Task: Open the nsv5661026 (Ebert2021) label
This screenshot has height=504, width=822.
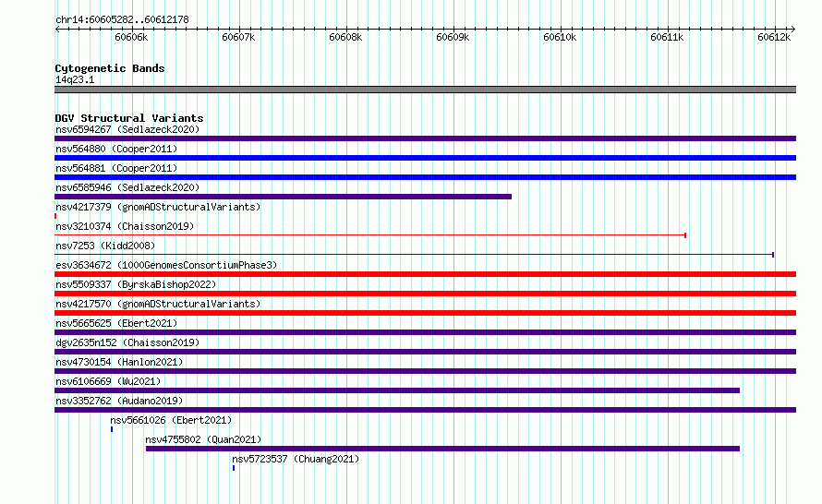Action: point(171,420)
